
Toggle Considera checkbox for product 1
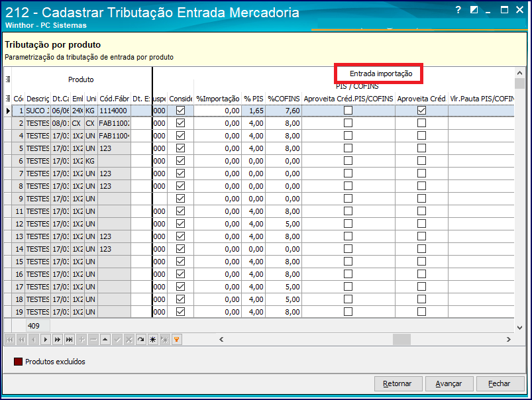[180, 111]
